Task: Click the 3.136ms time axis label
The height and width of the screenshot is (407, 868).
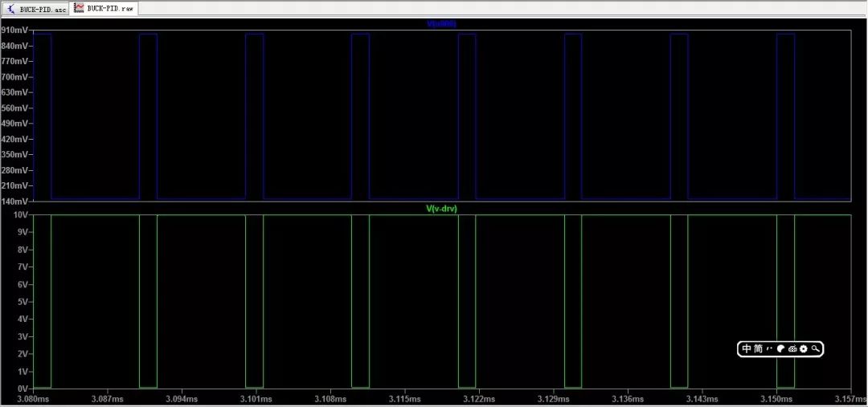Action: [628, 399]
